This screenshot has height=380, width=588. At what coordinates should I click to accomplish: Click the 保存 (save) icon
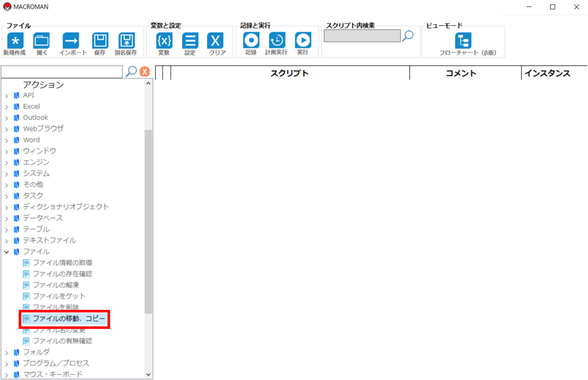(x=100, y=40)
